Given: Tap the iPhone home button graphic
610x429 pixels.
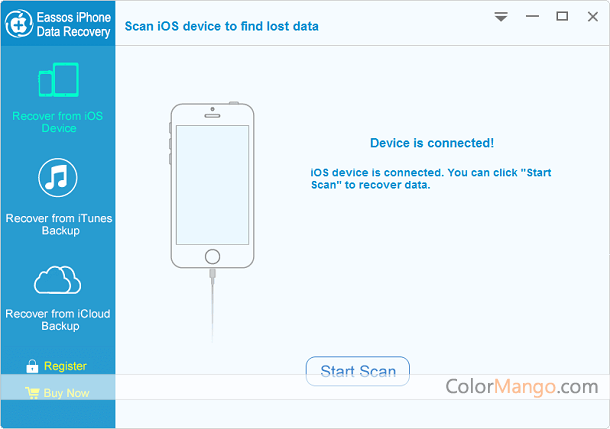Looking at the screenshot, I should pyautogui.click(x=212, y=256).
